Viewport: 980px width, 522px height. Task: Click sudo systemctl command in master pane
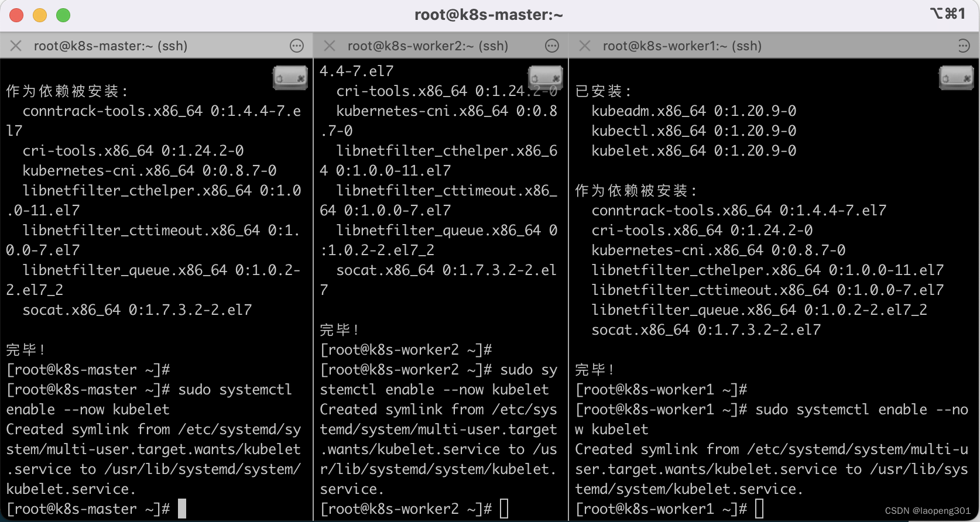(149, 399)
